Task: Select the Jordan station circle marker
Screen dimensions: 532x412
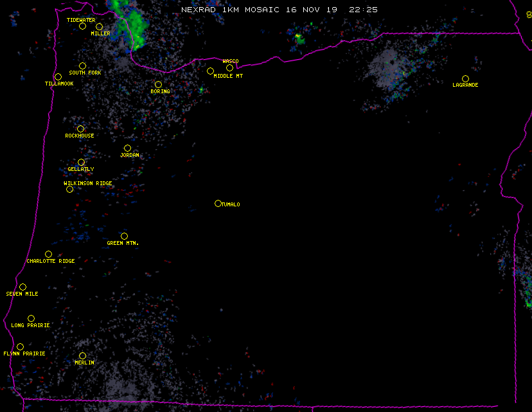Action: [127, 148]
